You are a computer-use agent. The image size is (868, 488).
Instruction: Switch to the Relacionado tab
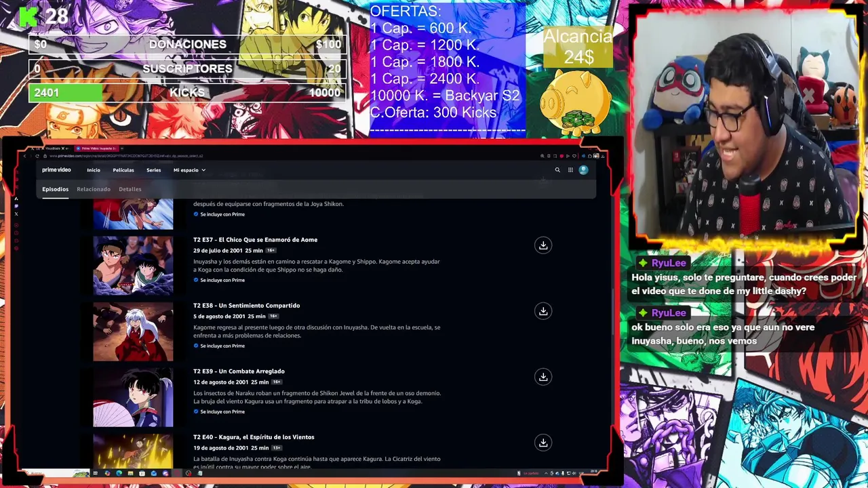(x=94, y=189)
